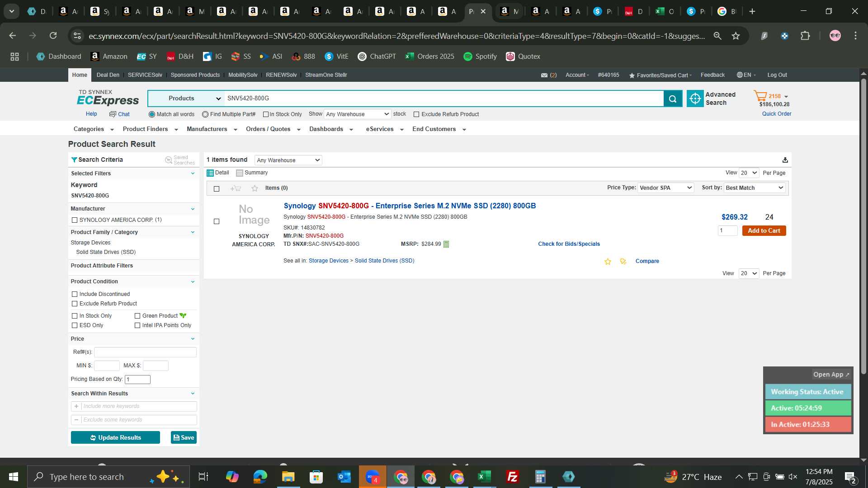Click Compare link
The width and height of the screenshot is (868, 488).
647,261
